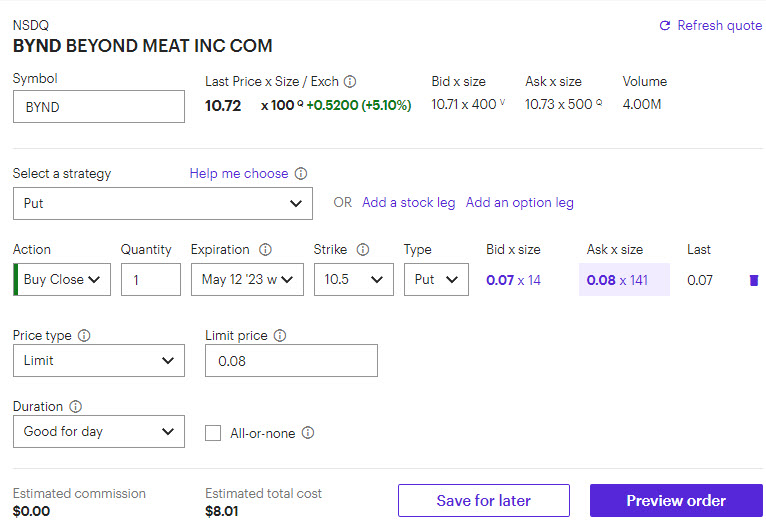Click the Limit price input field

point(291,361)
